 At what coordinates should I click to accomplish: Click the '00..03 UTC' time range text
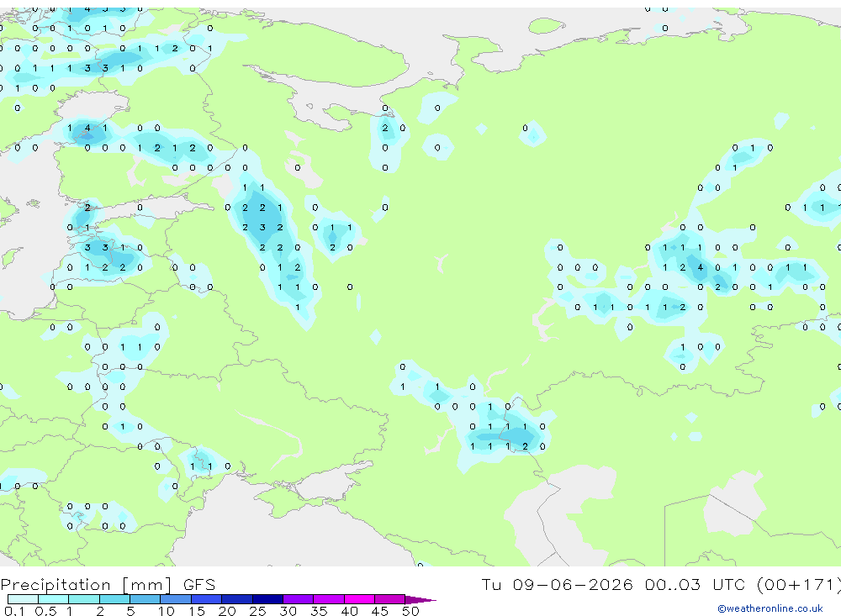coord(696,584)
